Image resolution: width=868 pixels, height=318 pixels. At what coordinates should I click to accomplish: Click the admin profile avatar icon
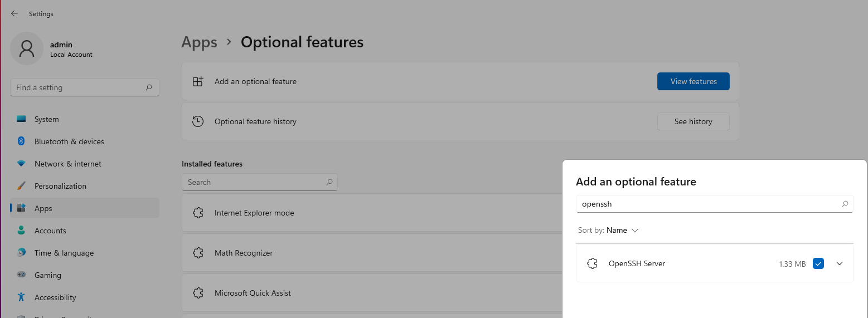[26, 48]
